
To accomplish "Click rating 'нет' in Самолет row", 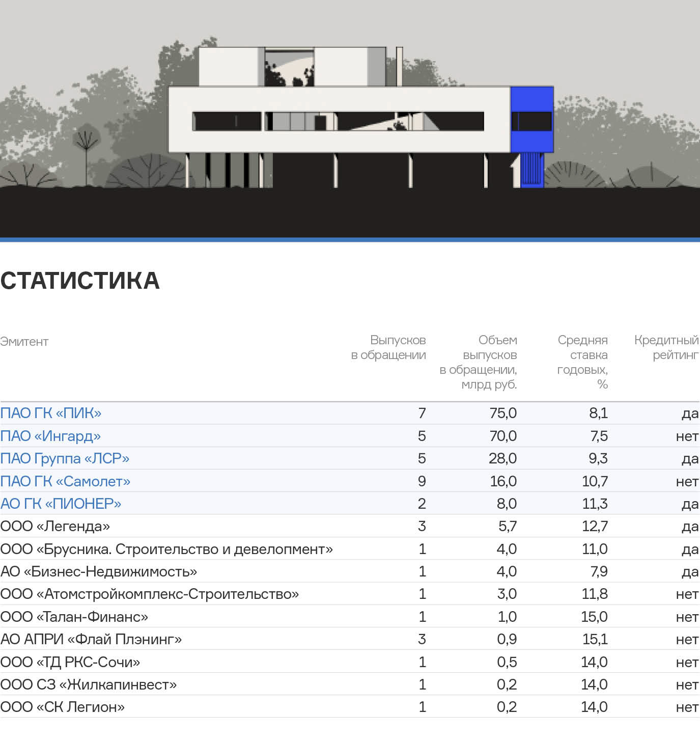I will 687,482.
